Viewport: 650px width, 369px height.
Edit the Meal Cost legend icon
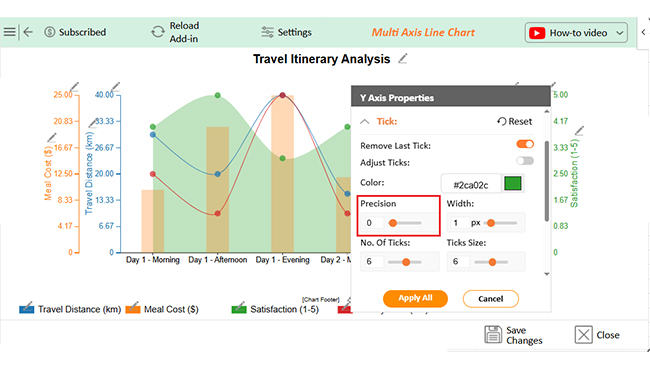coord(133,308)
